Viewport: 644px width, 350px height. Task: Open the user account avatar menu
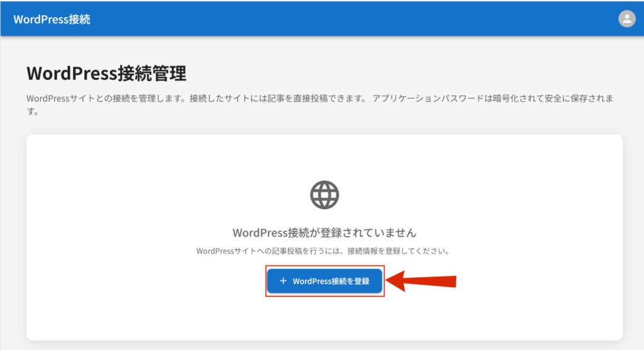(x=627, y=19)
